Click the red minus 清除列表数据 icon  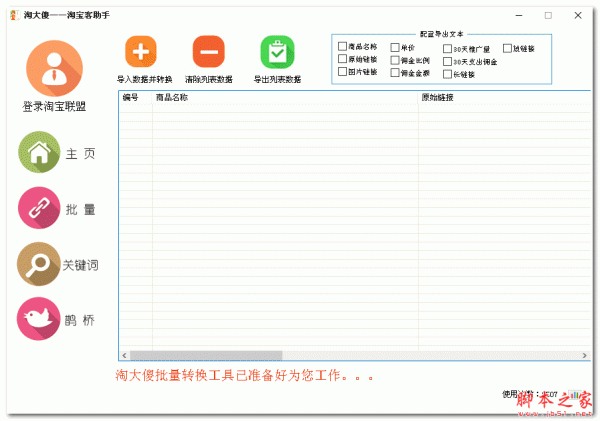click(x=209, y=52)
